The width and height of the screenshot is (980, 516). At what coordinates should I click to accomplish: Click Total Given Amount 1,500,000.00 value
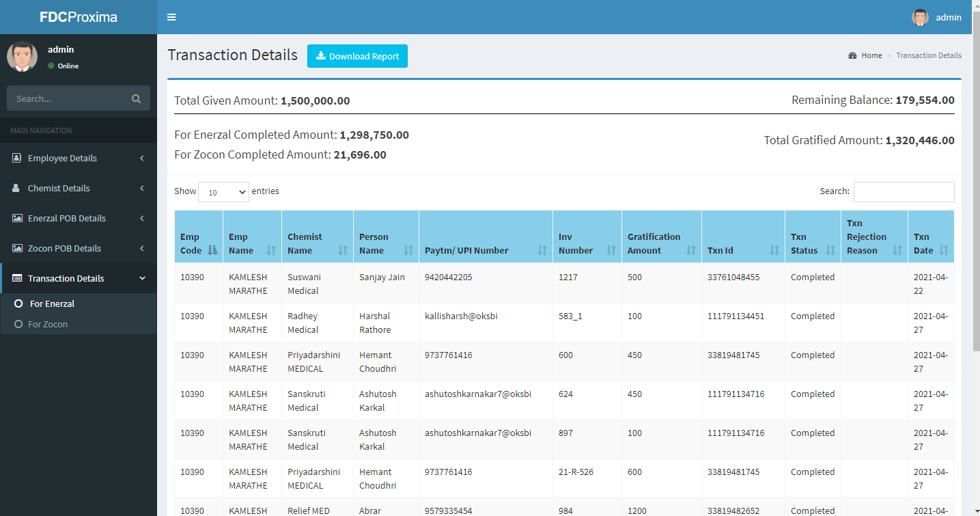(x=316, y=100)
